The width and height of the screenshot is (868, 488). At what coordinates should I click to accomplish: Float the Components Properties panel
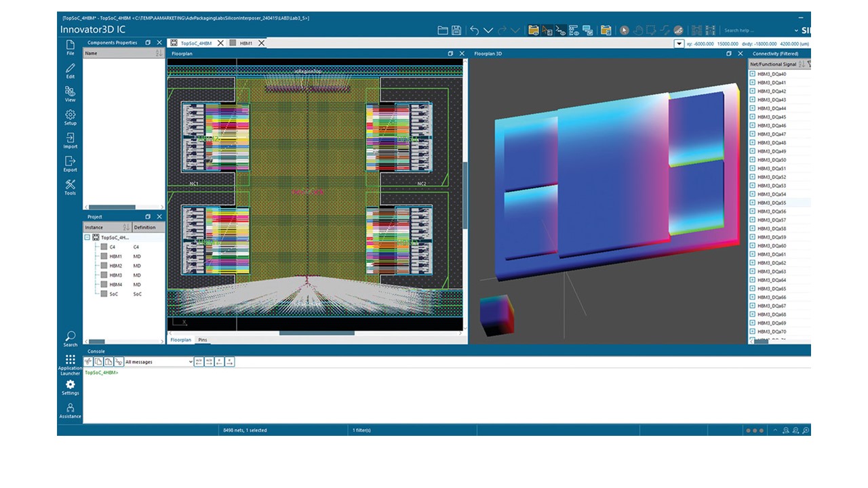pos(148,43)
